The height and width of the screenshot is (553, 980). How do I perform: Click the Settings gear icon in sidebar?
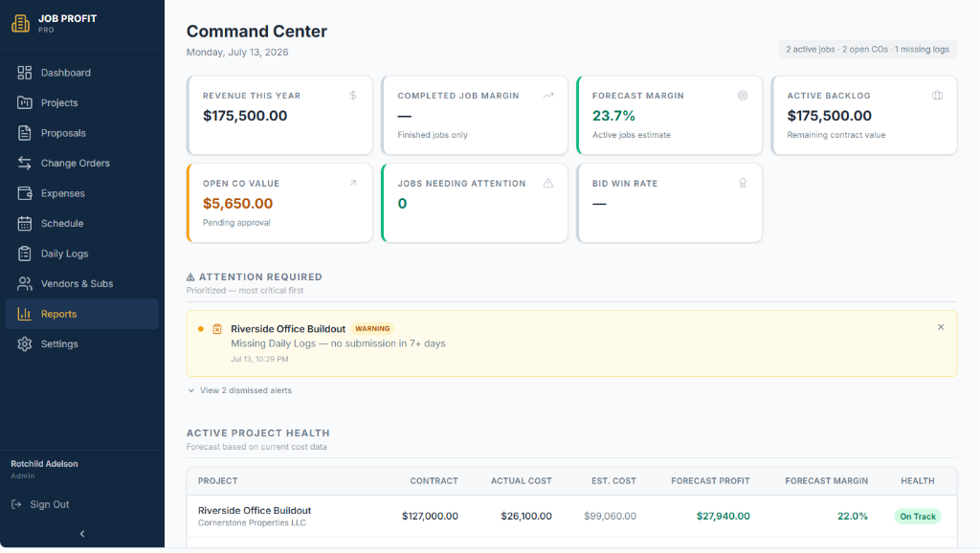click(x=24, y=343)
